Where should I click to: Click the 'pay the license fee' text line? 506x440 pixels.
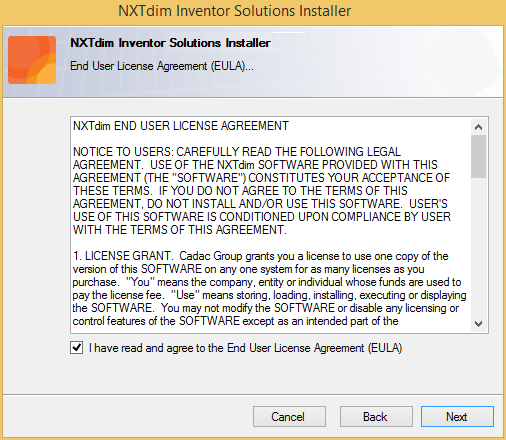269,295
